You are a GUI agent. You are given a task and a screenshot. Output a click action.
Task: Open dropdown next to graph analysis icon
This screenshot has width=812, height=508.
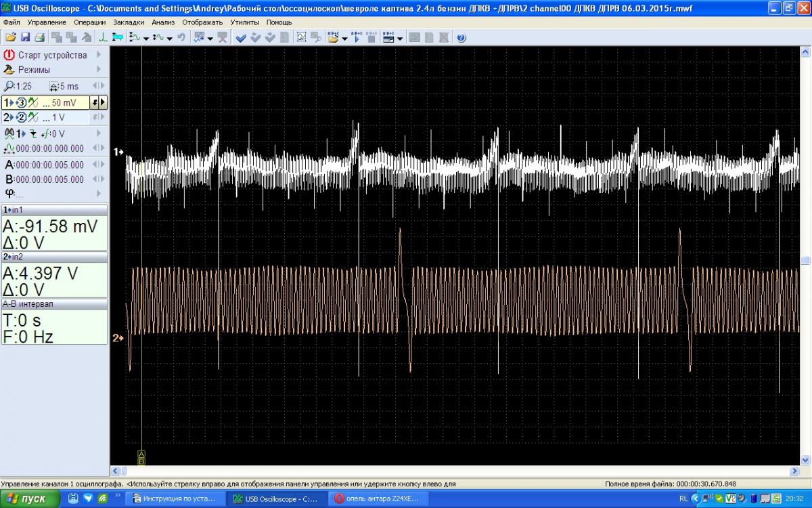pos(210,38)
